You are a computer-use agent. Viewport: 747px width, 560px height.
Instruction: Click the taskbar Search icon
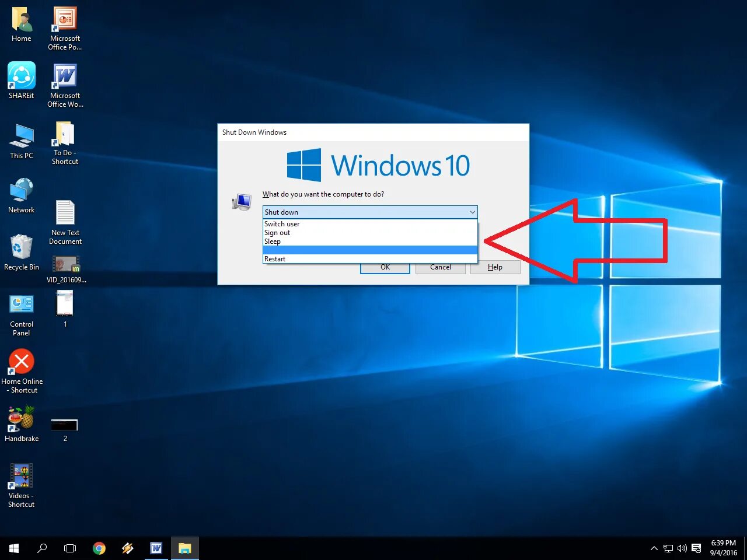(42, 548)
